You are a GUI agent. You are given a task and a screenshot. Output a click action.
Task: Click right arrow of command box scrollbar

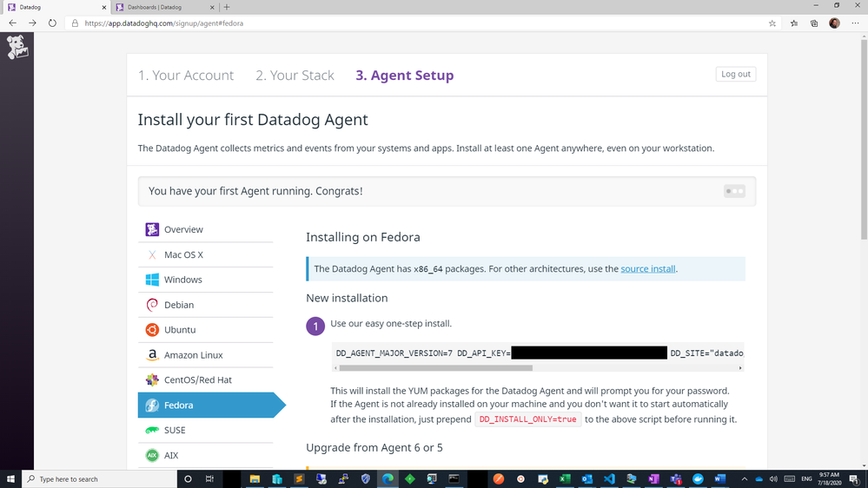(740, 368)
